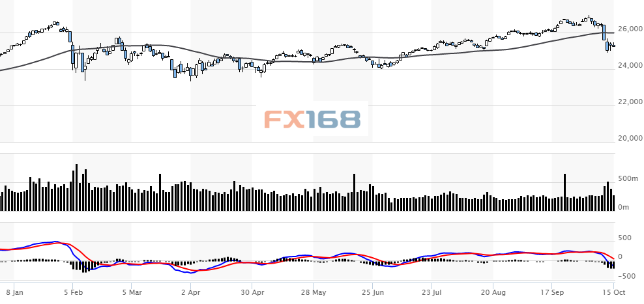Click the 5 Mar date label
Image resolution: width=644 pixels, height=304 pixels.
pyautogui.click(x=132, y=292)
